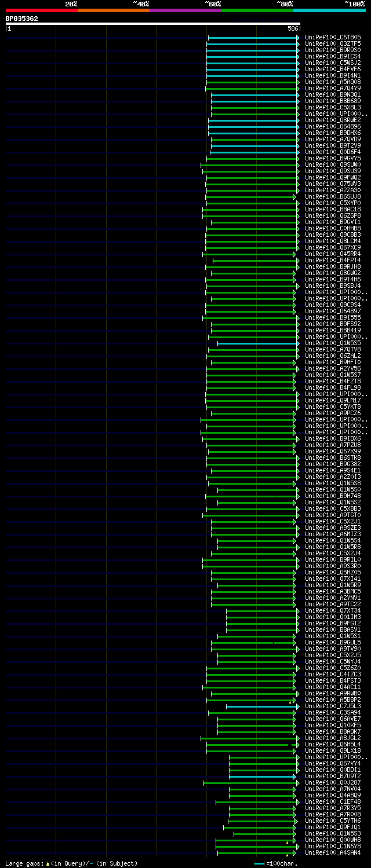Open hit UniRef100_Q3ZTF5
The width and height of the screenshot is (371, 868).
tap(333, 44)
